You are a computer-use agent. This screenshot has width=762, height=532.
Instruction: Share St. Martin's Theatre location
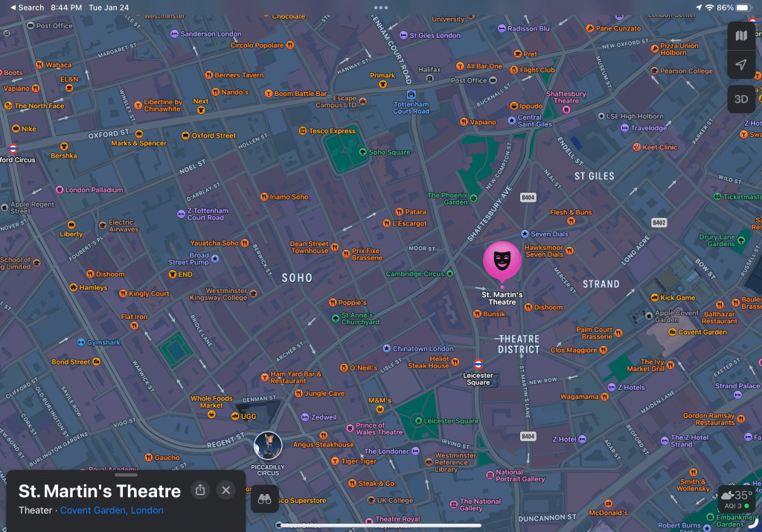pyautogui.click(x=199, y=490)
